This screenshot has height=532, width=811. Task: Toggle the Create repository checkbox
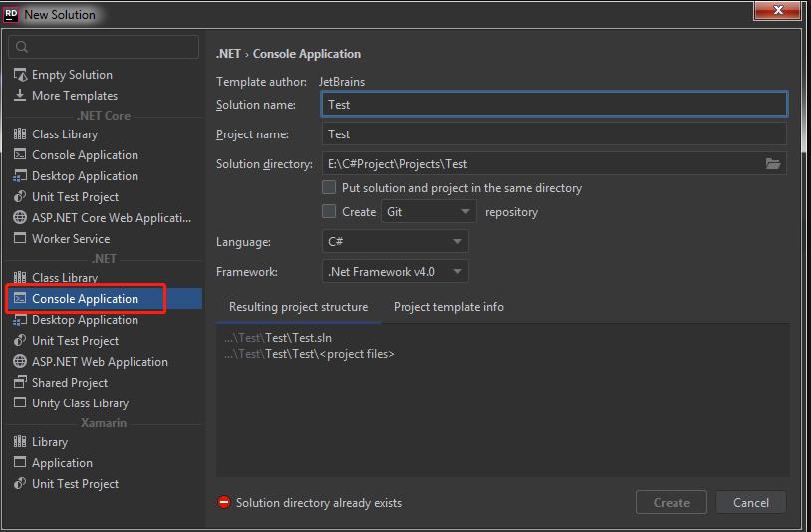329,211
